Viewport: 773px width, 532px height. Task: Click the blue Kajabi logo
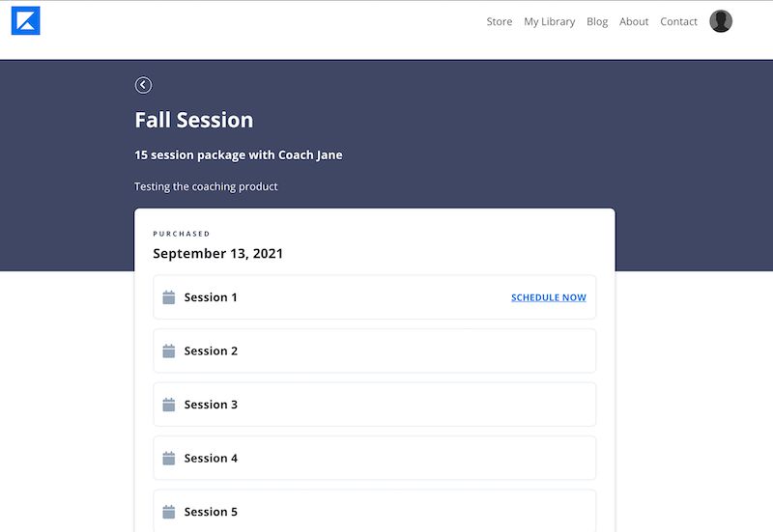coord(26,20)
